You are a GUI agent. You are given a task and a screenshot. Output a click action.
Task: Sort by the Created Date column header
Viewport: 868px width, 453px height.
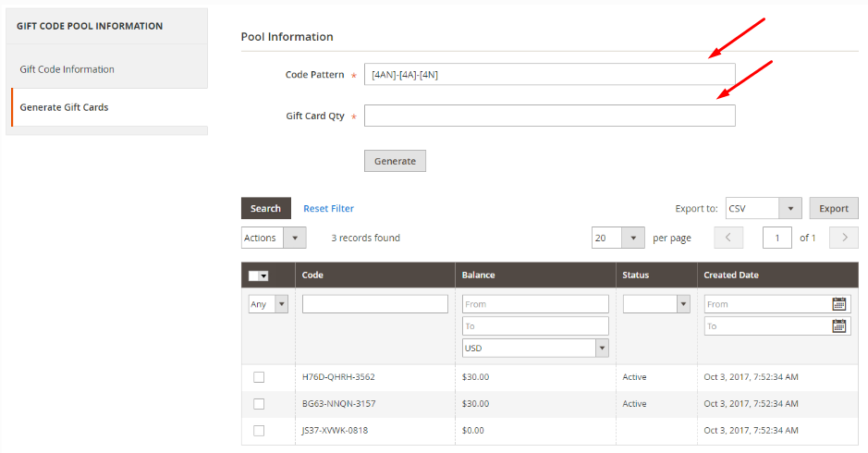click(730, 275)
